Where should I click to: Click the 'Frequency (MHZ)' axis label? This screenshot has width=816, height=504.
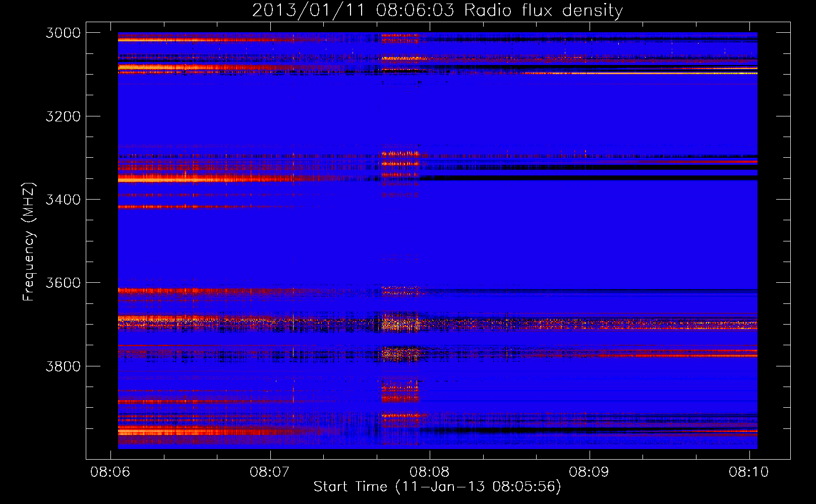(x=28, y=242)
